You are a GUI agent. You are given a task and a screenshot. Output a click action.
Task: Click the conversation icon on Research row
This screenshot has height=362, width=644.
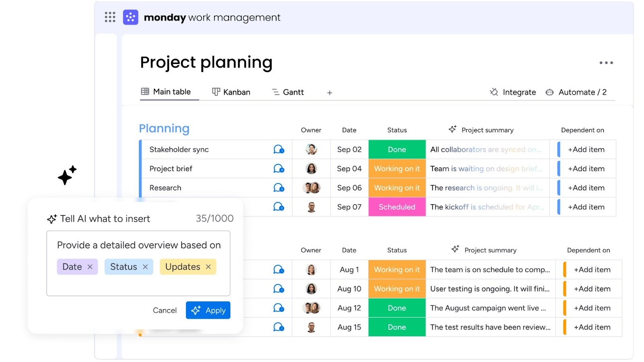coord(278,187)
